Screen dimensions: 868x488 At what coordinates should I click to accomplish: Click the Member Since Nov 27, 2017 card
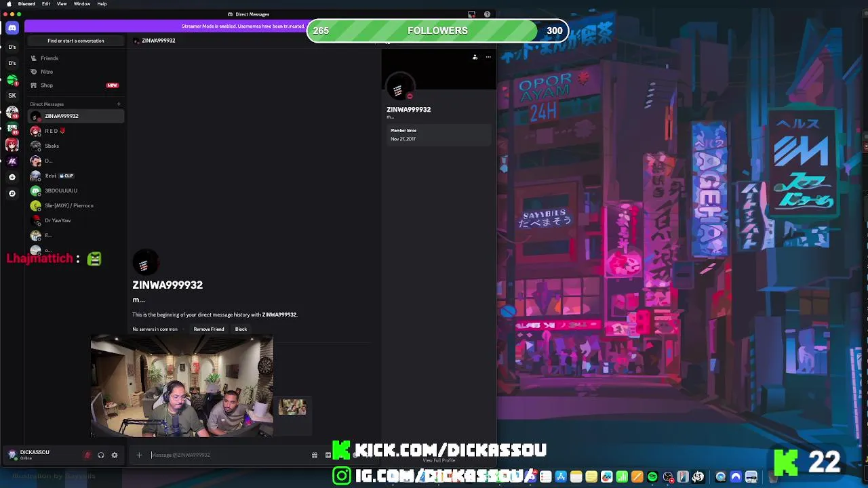(x=439, y=134)
